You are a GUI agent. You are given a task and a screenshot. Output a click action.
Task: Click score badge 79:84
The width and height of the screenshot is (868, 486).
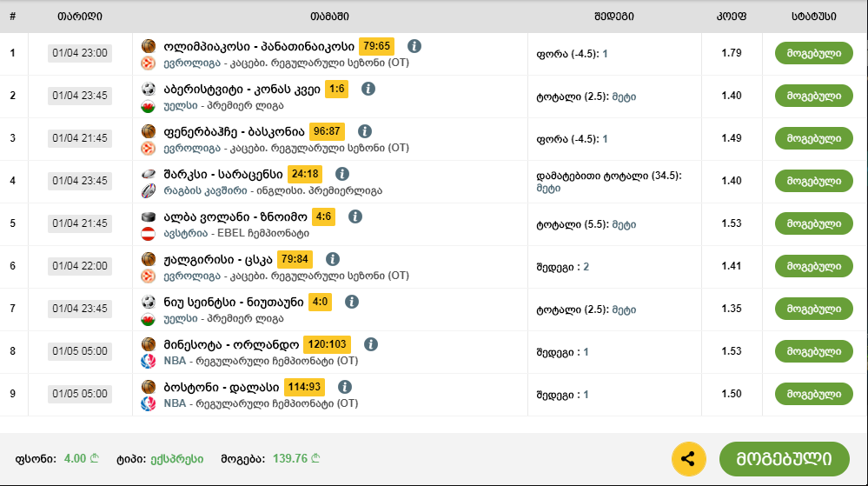coord(295,259)
